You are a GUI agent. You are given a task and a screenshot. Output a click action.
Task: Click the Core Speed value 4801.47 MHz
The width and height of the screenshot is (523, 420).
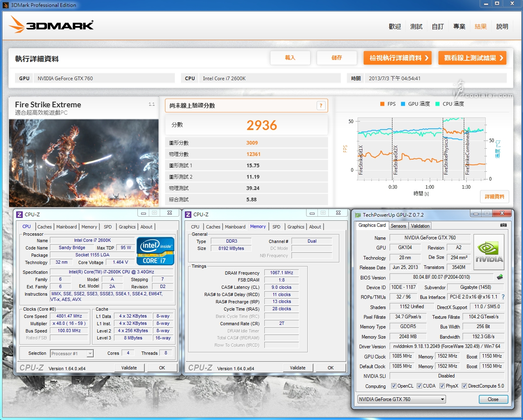pos(69,316)
